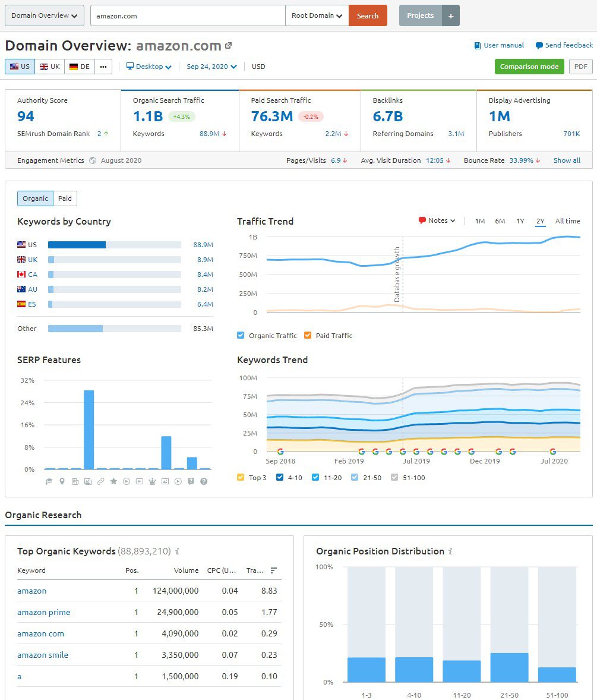Click the PDF export button
Image resolution: width=597 pixels, height=700 pixels.
[x=580, y=67]
